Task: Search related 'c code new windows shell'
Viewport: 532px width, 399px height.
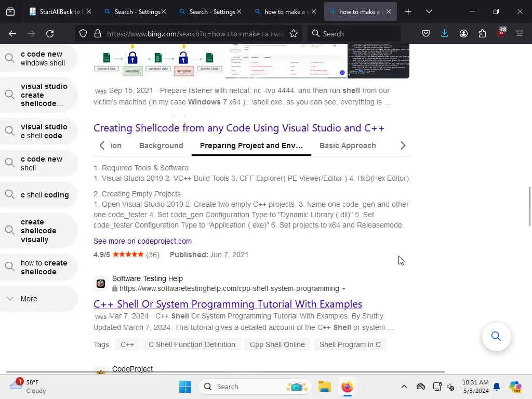Action: coord(38,58)
